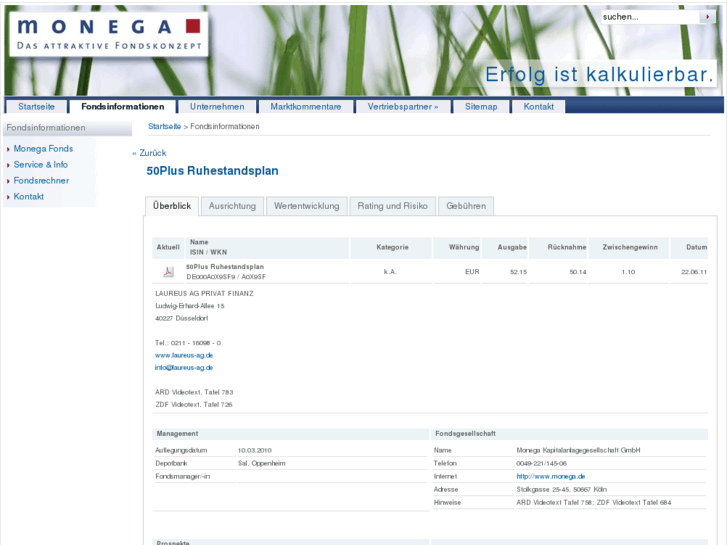Switch to the Ausrichtung tab
Image resolution: width=727 pixels, height=545 pixels.
pos(232,206)
